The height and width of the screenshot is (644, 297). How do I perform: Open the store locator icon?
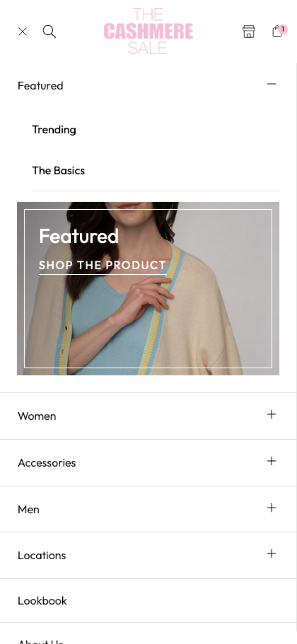click(249, 31)
